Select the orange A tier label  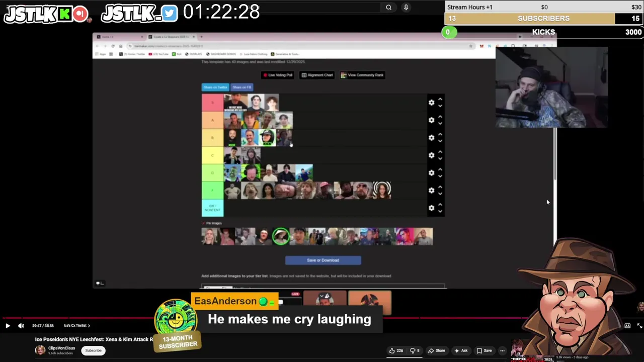point(212,120)
